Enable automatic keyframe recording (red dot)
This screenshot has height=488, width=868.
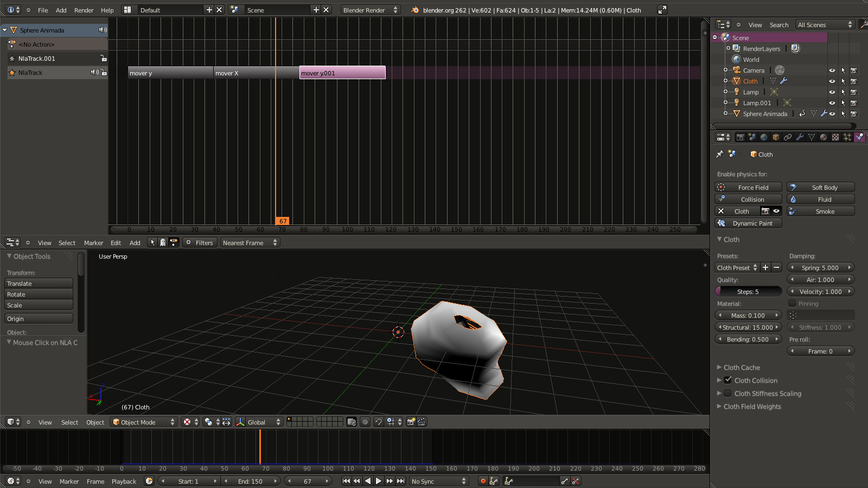click(483, 481)
